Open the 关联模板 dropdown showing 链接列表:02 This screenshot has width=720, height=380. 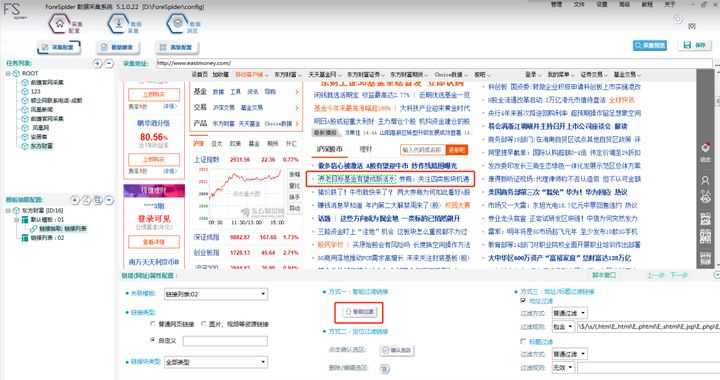pos(216,294)
